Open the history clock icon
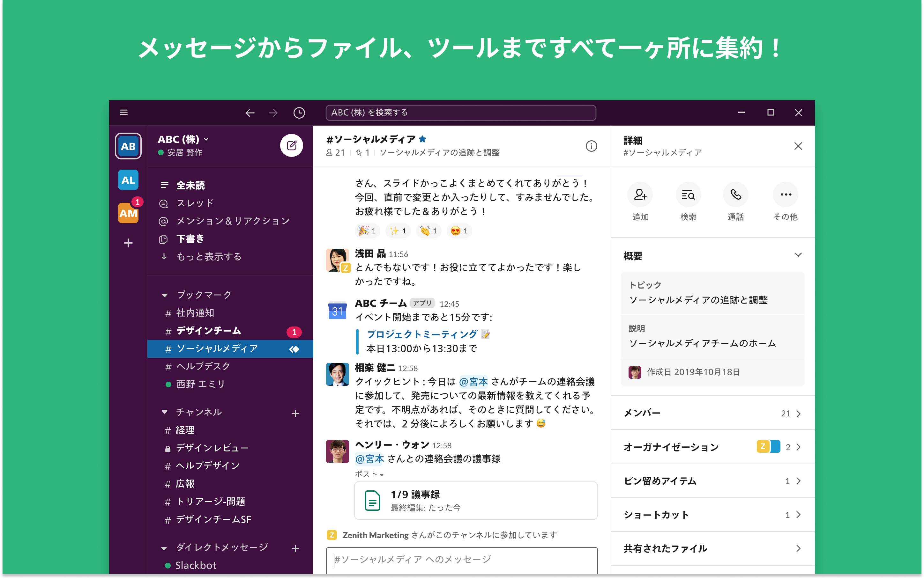The image size is (924, 579). tap(299, 113)
